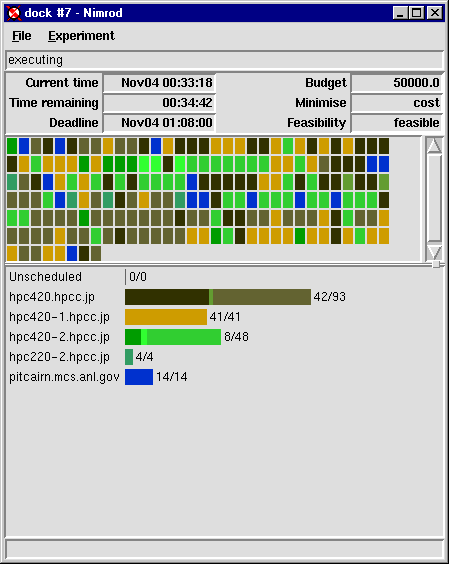Screen dimensions: 449x564
Task: Open the Experiment menu
Action: pyautogui.click(x=81, y=36)
